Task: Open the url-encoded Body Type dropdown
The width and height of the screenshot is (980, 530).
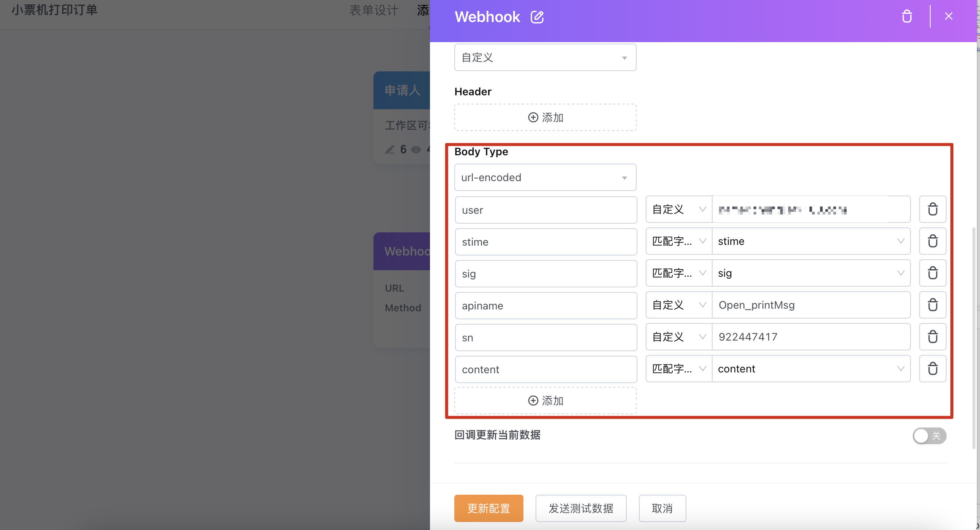Action: click(545, 178)
